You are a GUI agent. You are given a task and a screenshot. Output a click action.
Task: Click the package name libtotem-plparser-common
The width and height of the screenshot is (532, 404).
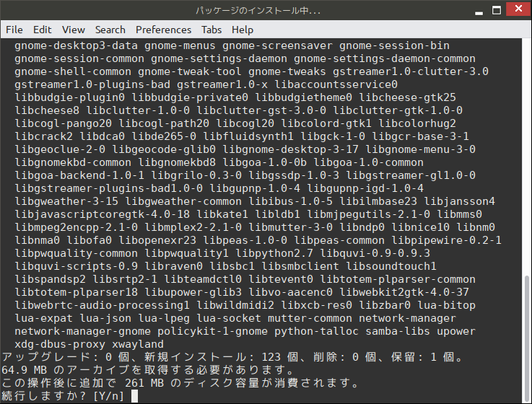[398, 279]
